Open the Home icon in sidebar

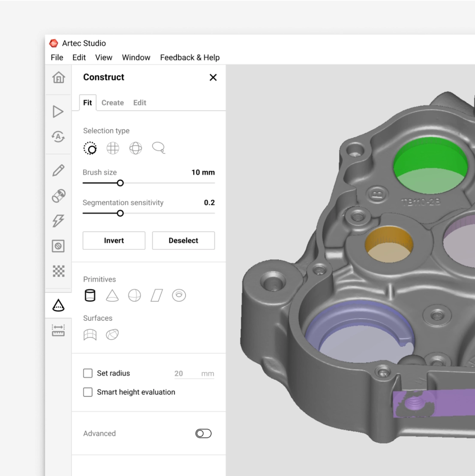pos(58,78)
